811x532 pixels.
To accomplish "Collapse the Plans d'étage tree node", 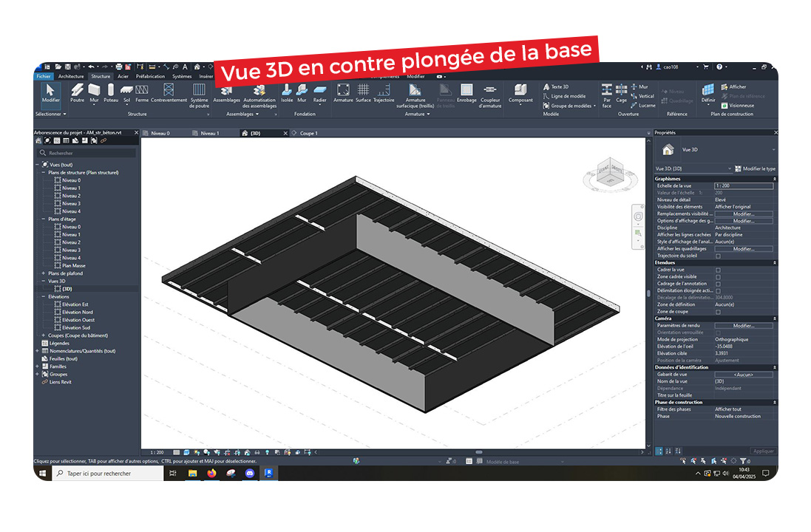I will [x=44, y=219].
